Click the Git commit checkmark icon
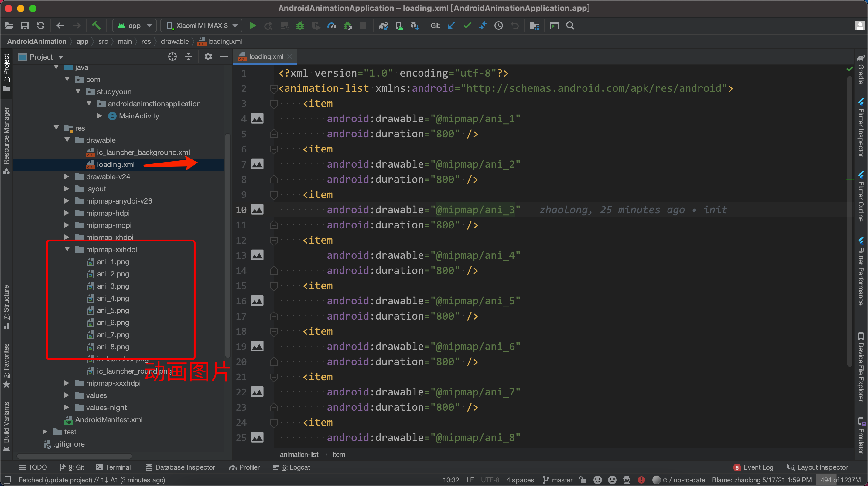 tap(467, 26)
